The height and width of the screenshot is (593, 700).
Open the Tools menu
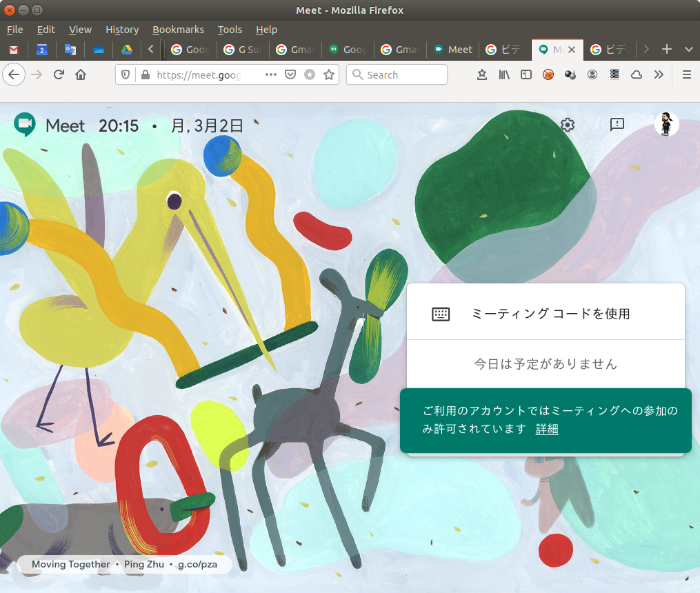pyautogui.click(x=230, y=30)
